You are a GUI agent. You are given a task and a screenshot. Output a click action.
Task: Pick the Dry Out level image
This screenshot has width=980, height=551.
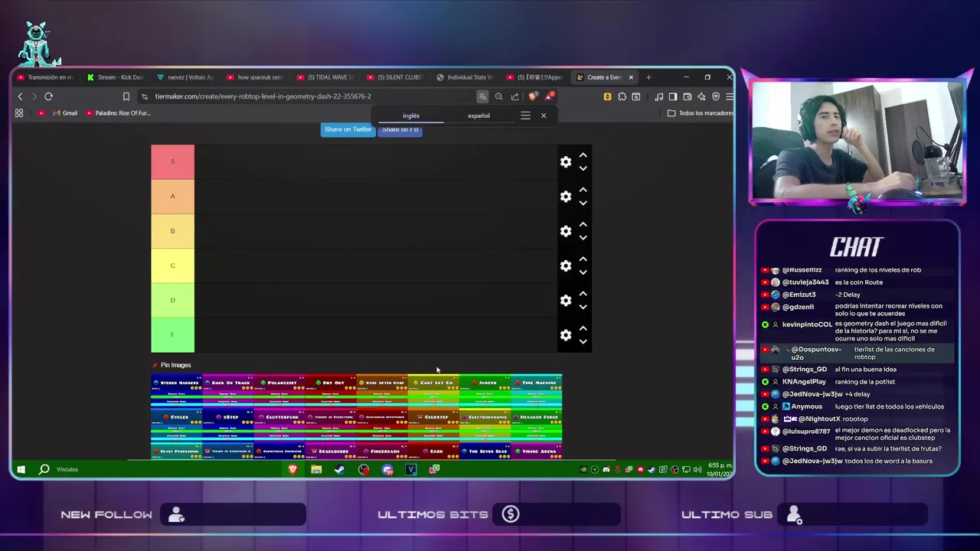coord(331,391)
